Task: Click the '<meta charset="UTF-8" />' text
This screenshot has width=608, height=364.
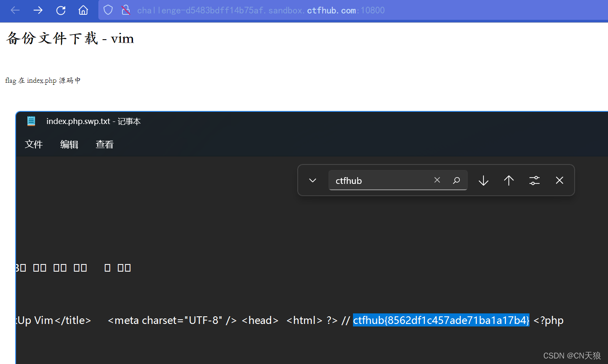Action: 172,320
